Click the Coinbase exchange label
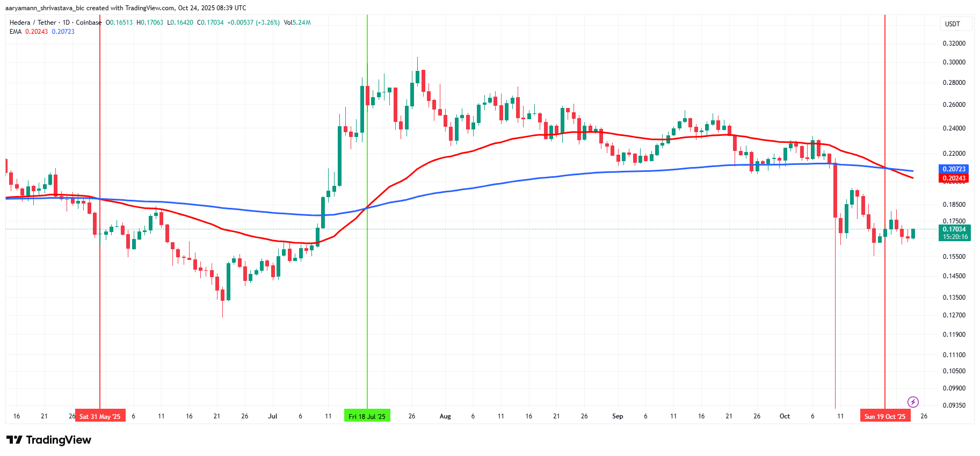The image size is (980, 456). (x=89, y=23)
